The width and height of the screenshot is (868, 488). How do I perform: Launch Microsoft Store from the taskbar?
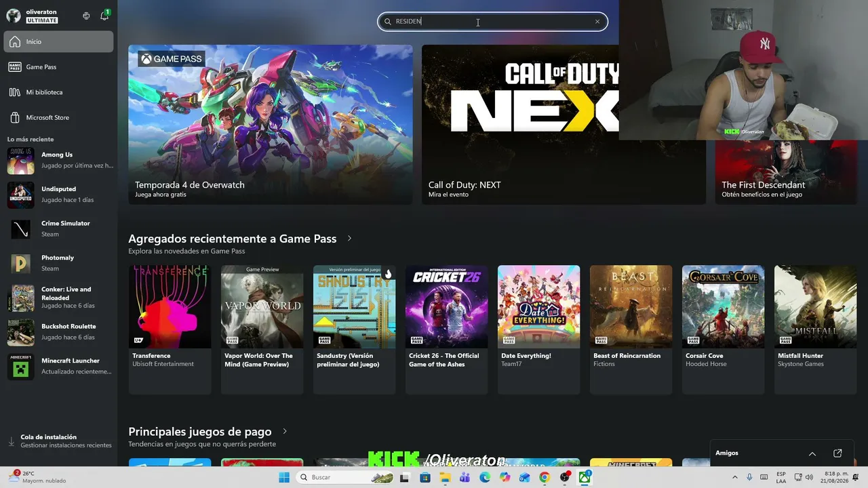[x=425, y=477]
